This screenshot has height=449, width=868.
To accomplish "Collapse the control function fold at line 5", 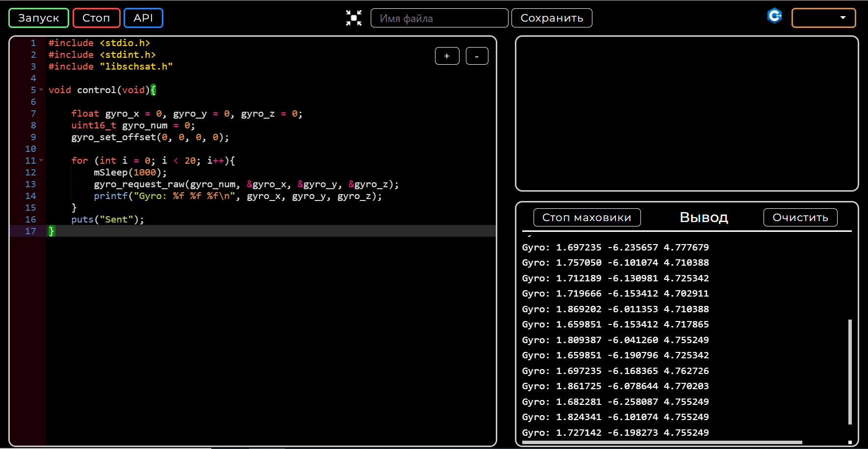I will pos(41,90).
